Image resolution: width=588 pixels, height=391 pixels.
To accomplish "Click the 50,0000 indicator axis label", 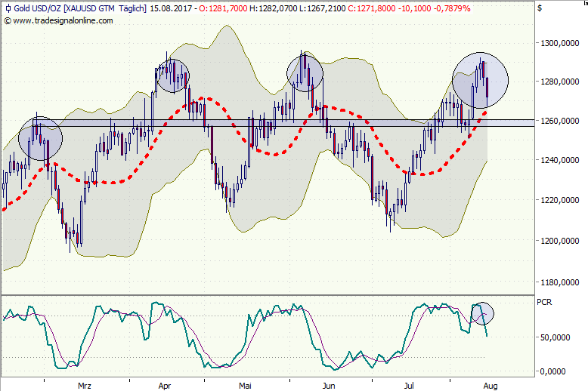I will pos(555,337).
